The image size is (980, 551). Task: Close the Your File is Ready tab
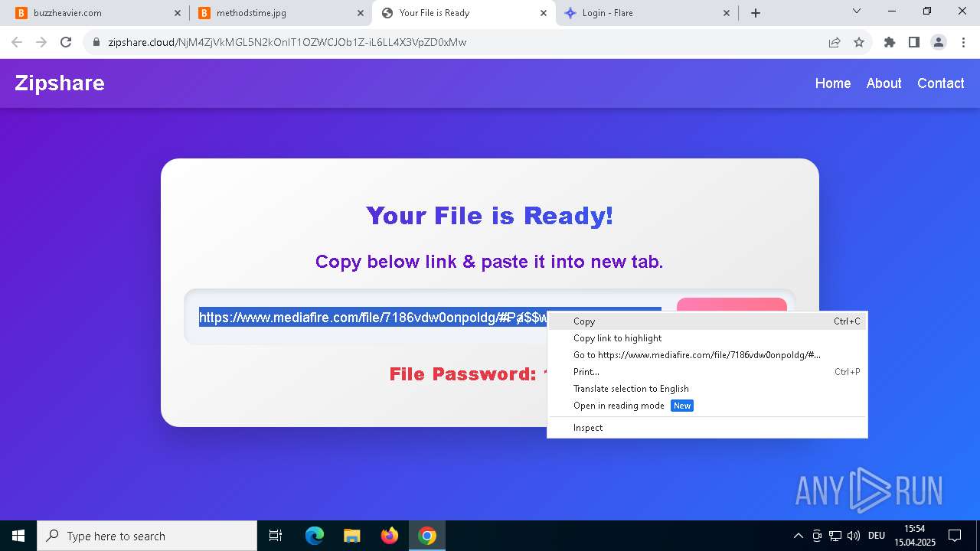point(544,13)
